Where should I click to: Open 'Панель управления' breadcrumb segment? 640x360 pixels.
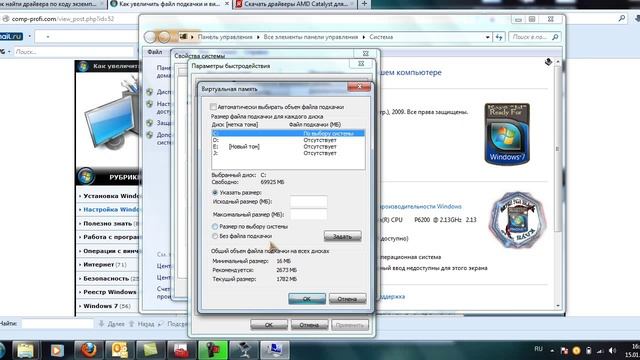click(x=225, y=37)
